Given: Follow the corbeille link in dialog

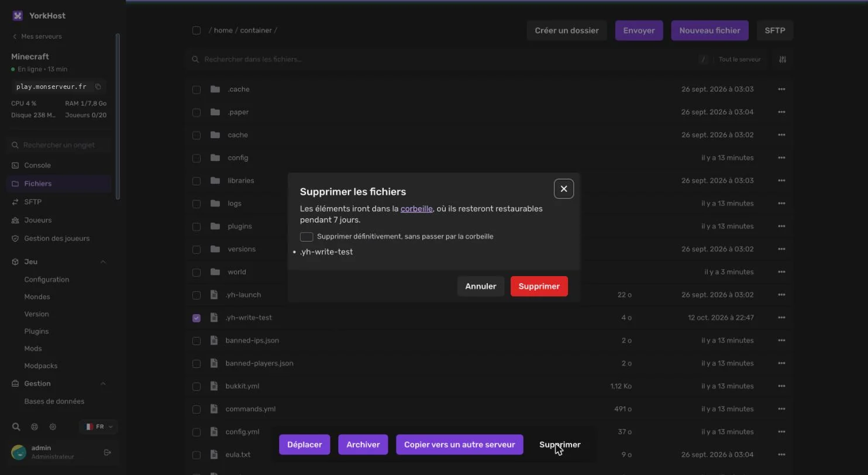Looking at the screenshot, I should tap(416, 209).
